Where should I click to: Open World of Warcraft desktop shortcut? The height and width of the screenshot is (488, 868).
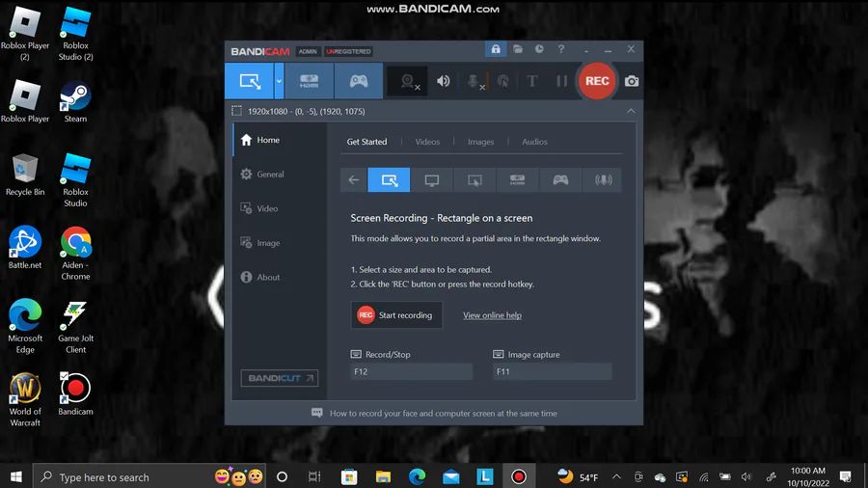(25, 400)
